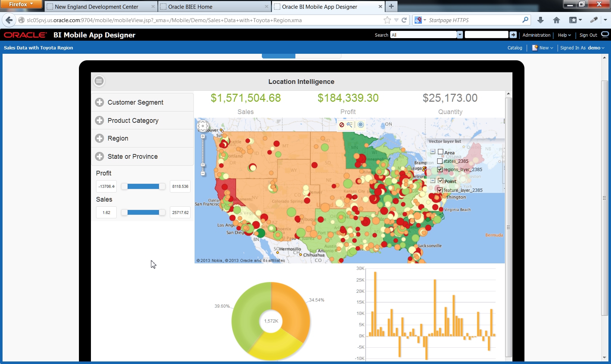611x364 pixels.
Task: Collapse the Area layer group
Action: (x=433, y=152)
